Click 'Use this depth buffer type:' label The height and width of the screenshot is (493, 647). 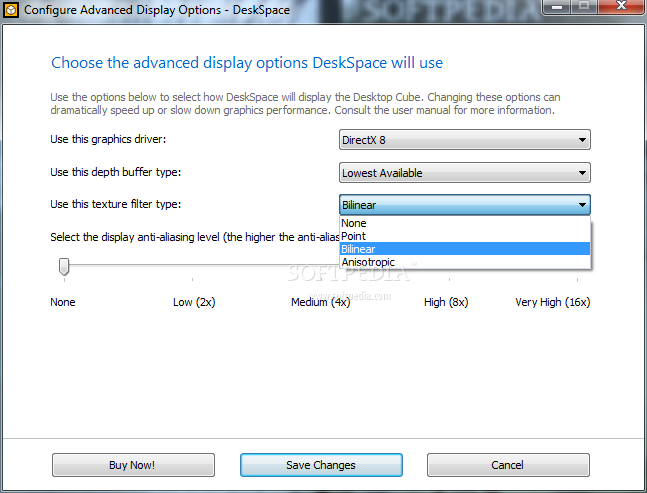(116, 172)
